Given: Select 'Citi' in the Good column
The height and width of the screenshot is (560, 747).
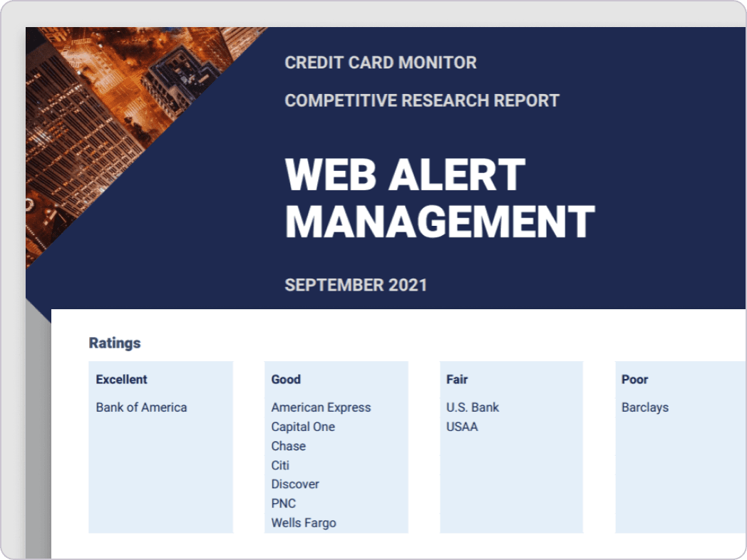Looking at the screenshot, I should pyautogui.click(x=280, y=465).
